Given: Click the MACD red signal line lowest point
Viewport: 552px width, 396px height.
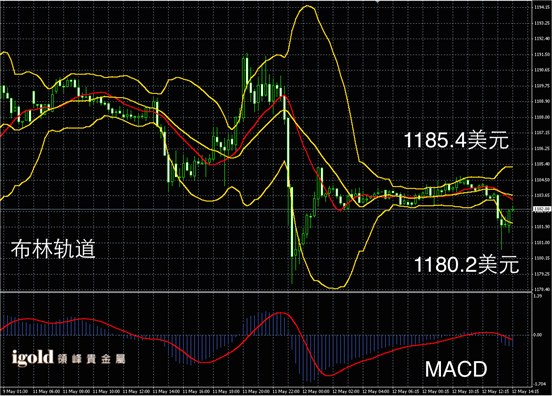Looking at the screenshot, I should [x=328, y=376].
